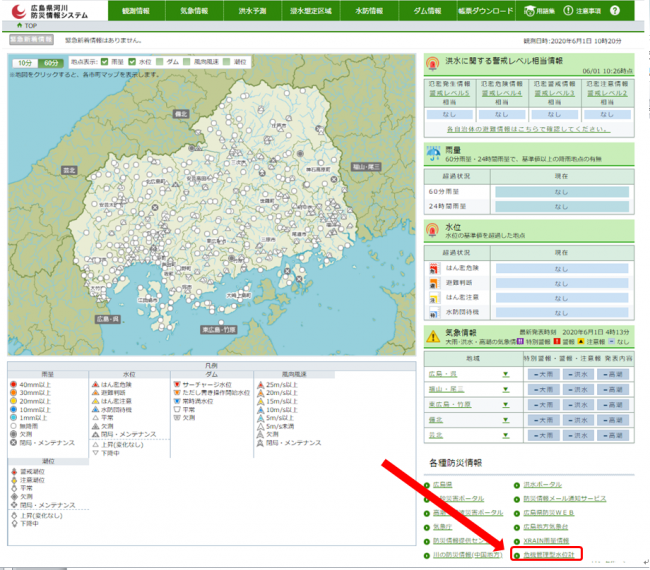Click the TOP home icon in breadcrumb
Viewport: 650px width, 570px height.
point(19,25)
